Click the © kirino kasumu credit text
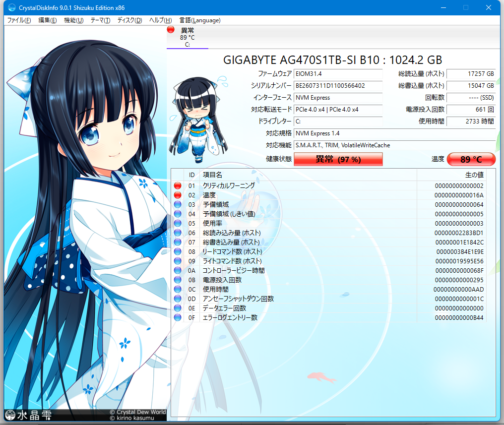The image size is (504, 425). [132, 418]
